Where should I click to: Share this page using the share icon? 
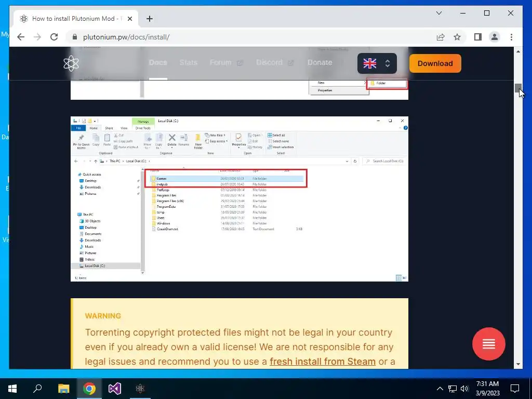pos(441,37)
